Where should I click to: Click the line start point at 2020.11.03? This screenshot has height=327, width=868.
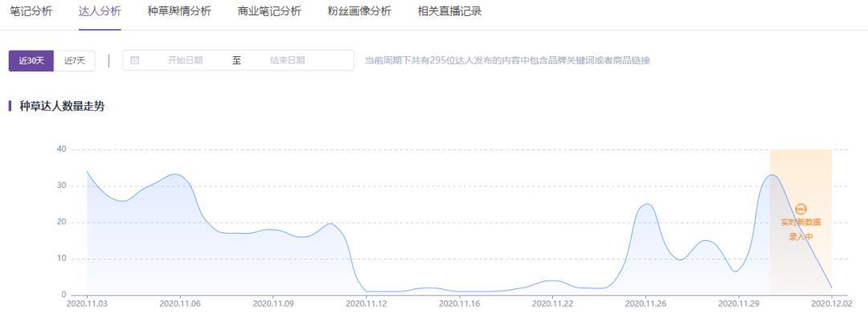coord(87,171)
